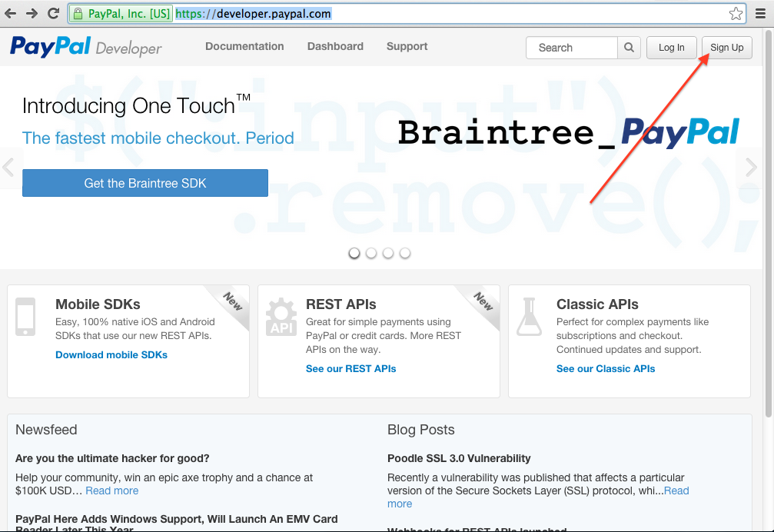Click the REST APIs heading
Image resolution: width=774 pixels, height=532 pixels.
[340, 304]
